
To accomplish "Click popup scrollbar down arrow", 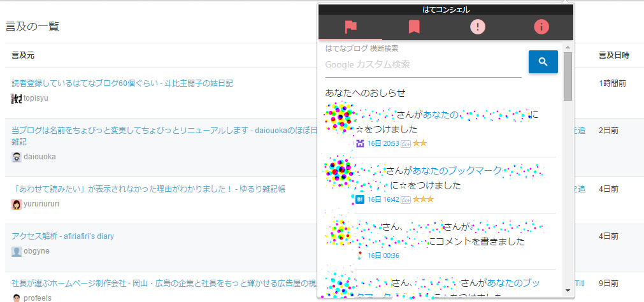I will coord(568,291).
